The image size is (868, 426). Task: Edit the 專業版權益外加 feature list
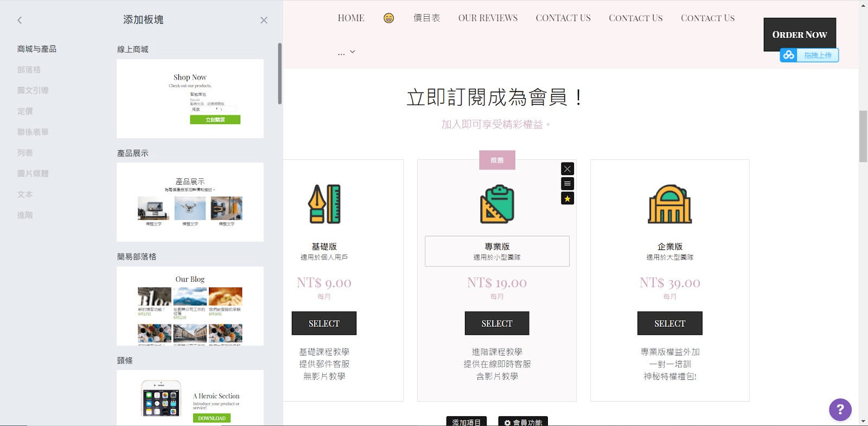coord(670,364)
